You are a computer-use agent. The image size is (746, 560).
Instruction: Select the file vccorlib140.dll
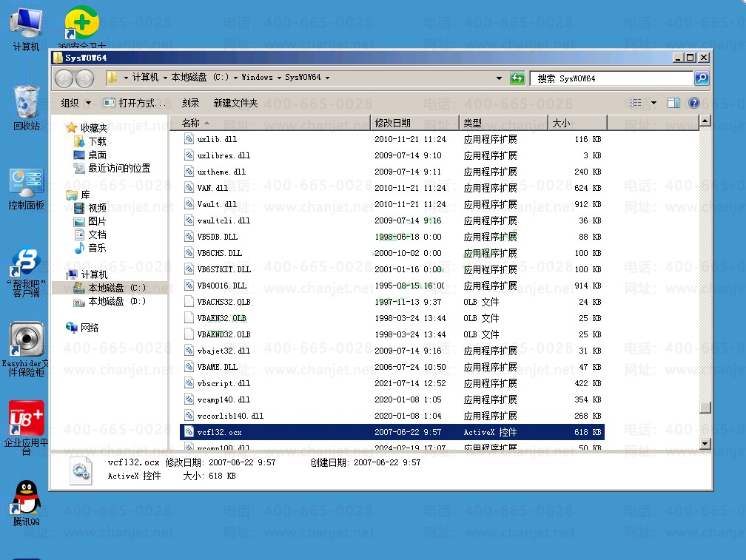392,416
